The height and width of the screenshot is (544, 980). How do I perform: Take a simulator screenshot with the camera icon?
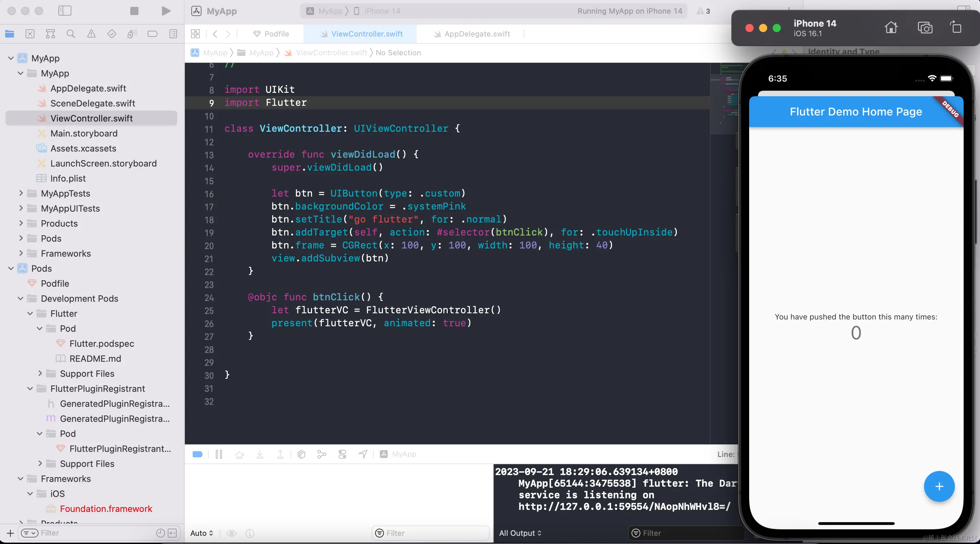[924, 28]
